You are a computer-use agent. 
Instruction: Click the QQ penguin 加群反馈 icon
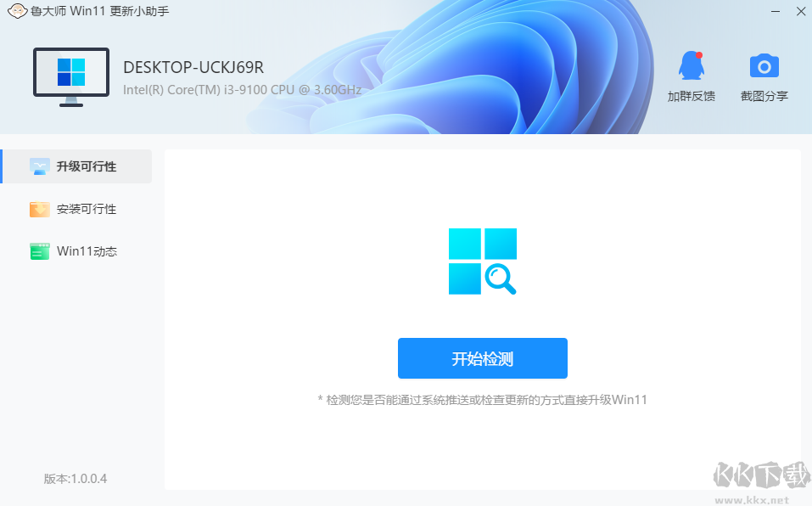(692, 65)
